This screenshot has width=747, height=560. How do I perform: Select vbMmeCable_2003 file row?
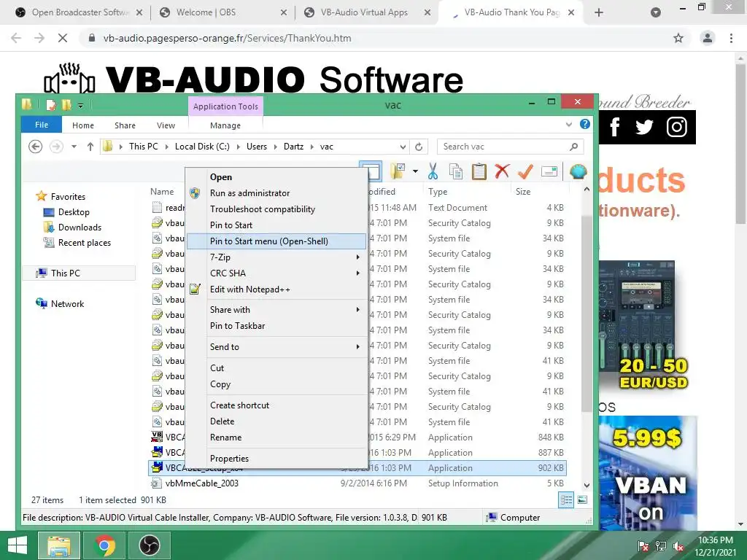click(x=357, y=483)
